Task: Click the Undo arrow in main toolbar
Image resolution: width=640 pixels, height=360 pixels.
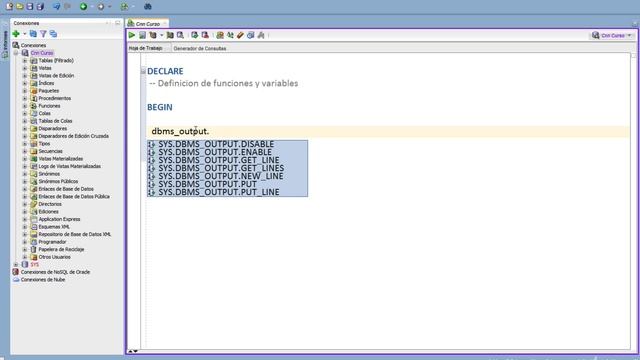Action: [x=57, y=7]
